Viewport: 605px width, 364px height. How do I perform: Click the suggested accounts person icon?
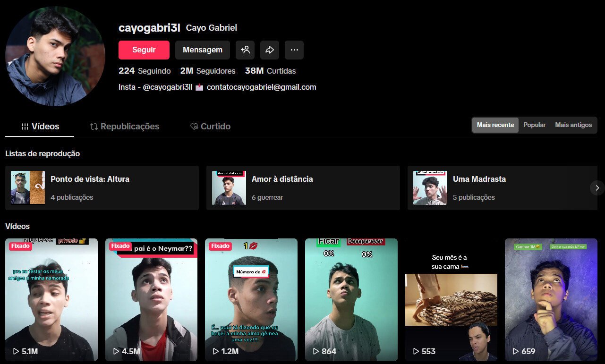pyautogui.click(x=245, y=50)
